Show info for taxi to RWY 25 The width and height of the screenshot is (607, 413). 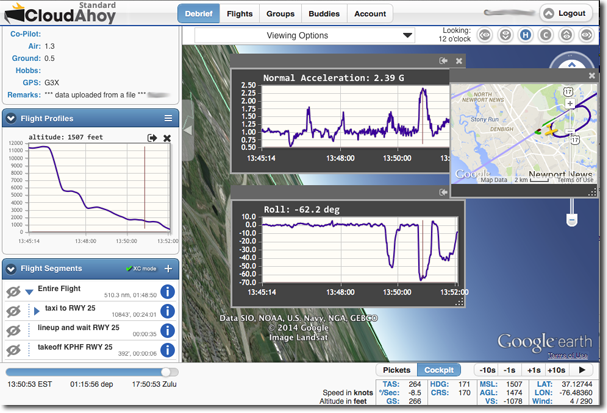click(x=167, y=311)
